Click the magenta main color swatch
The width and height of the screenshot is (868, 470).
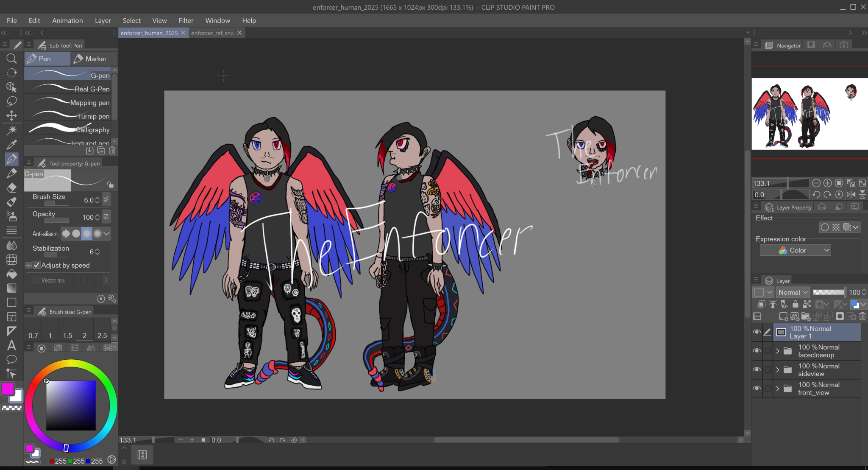coord(7,388)
